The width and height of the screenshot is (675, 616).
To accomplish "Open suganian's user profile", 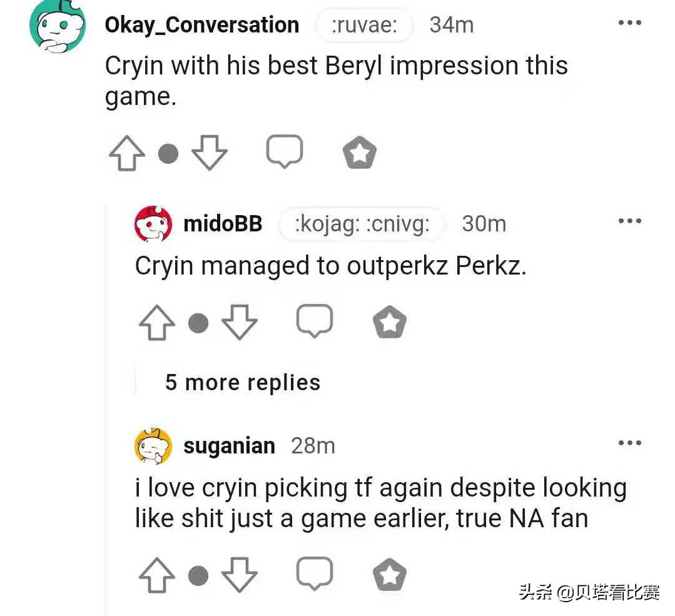I will pyautogui.click(x=230, y=445).
